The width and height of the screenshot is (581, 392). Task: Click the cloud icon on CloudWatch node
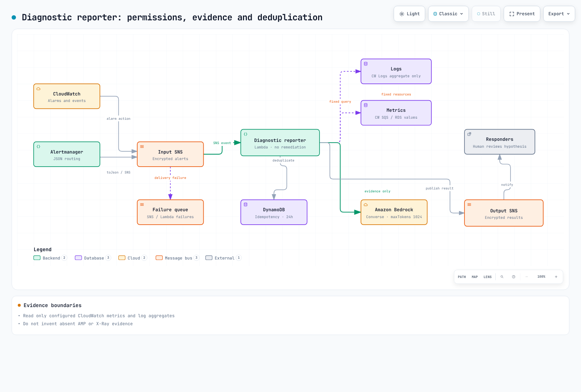click(x=38, y=89)
